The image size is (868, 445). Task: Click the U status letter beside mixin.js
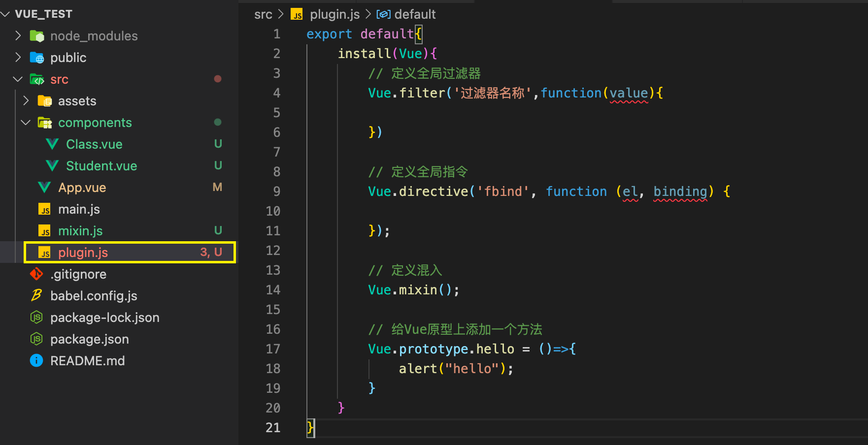218,230
